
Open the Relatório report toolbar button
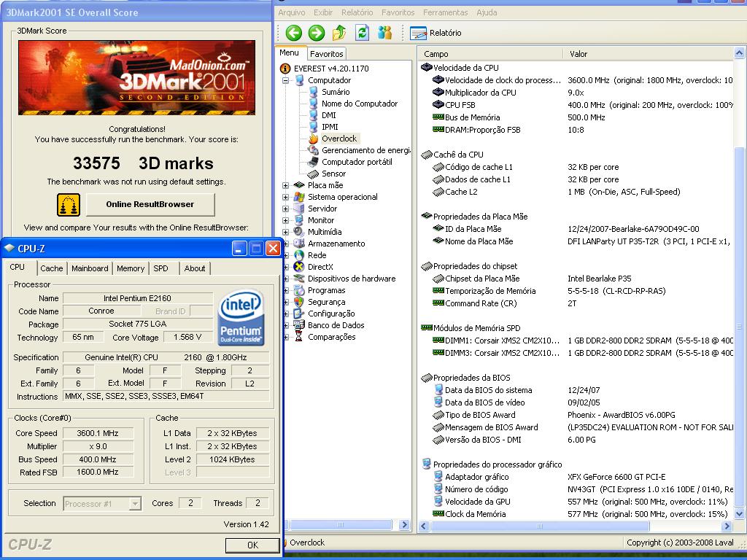pos(436,33)
